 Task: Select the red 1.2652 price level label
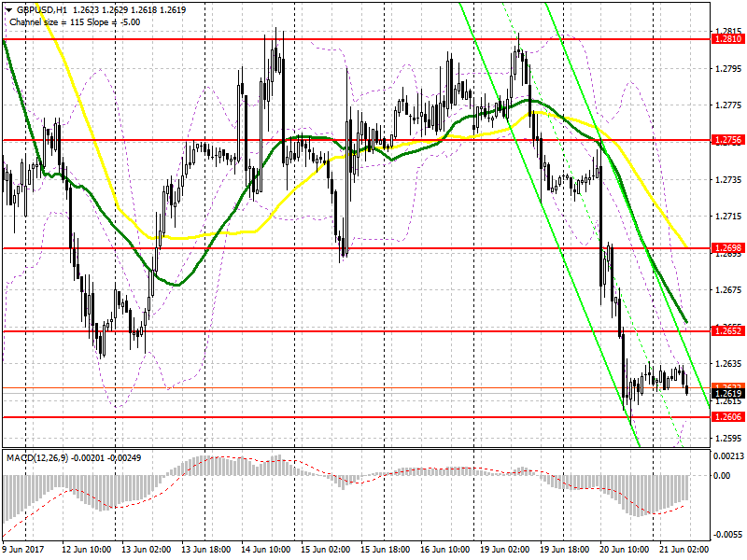tap(727, 331)
